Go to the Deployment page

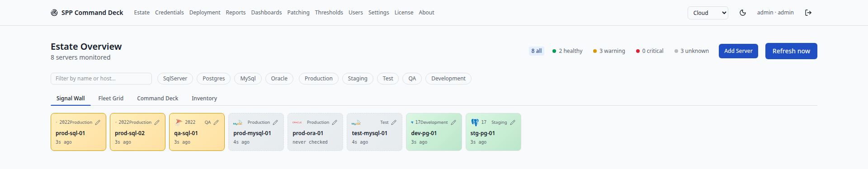[205, 13]
